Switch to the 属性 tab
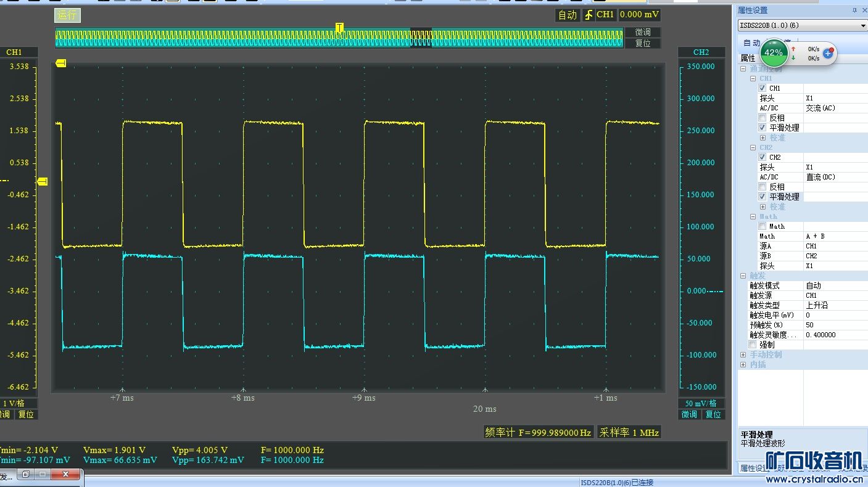Viewport: 868px width, 487px height. (748, 58)
